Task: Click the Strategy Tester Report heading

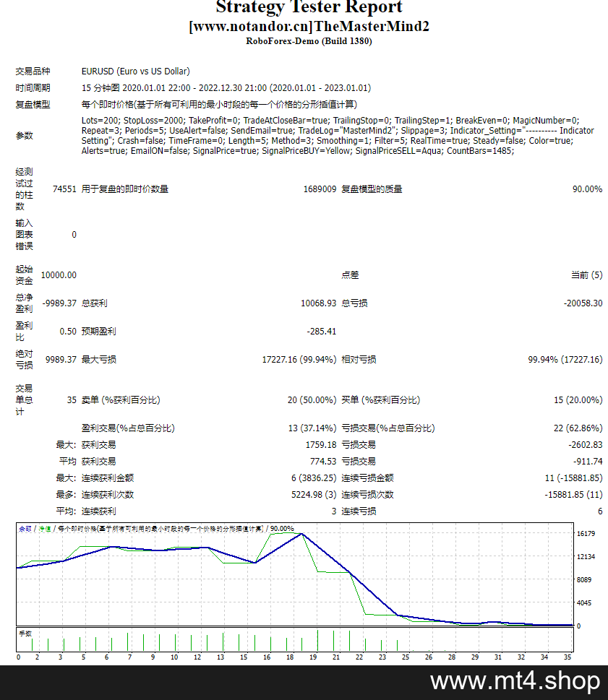Action: tap(309, 7)
